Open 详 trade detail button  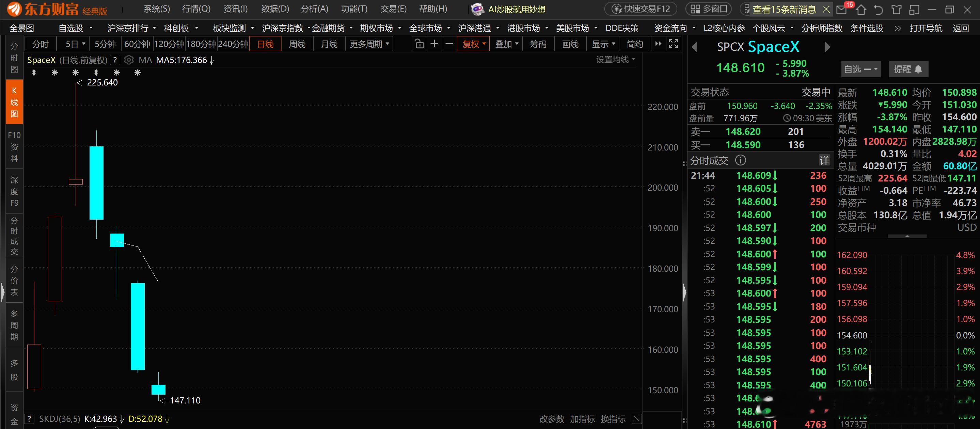824,160
